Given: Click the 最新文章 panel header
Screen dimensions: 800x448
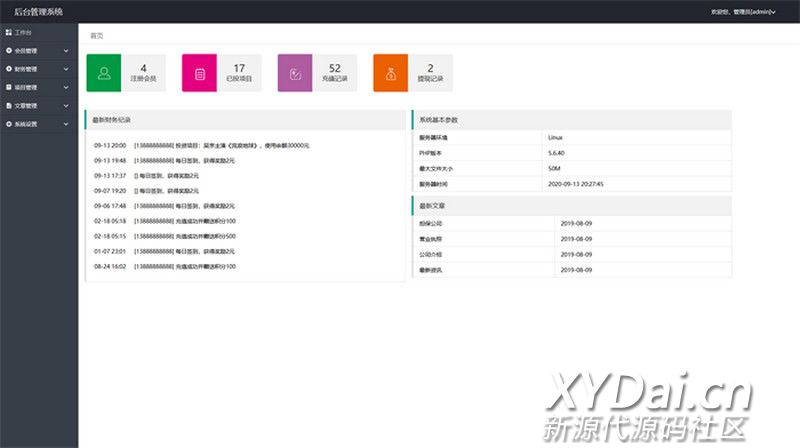Looking at the screenshot, I should point(572,206).
